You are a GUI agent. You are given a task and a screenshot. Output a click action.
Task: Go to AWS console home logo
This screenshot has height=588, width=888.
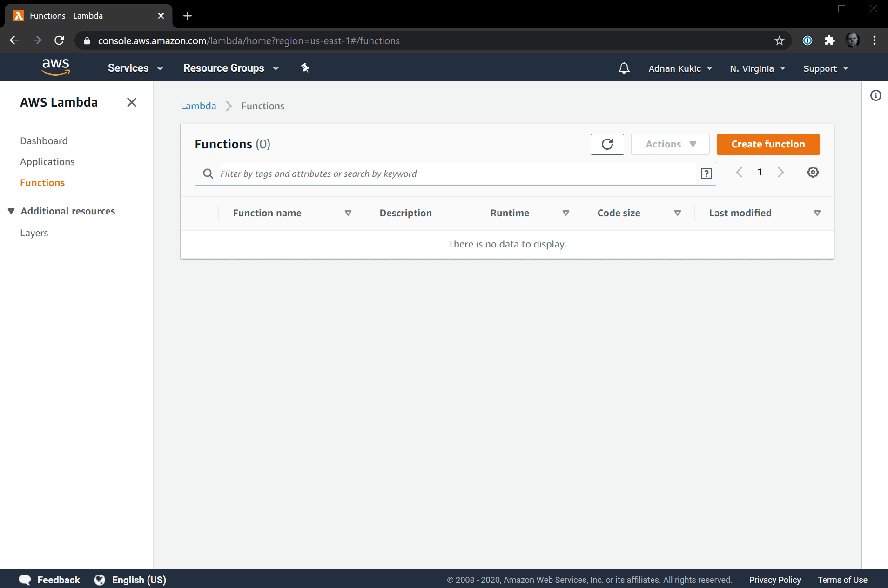[56, 67]
